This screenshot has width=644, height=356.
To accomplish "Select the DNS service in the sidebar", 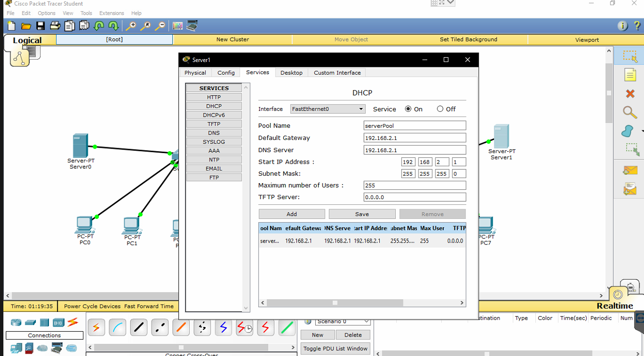I will click(x=213, y=132).
